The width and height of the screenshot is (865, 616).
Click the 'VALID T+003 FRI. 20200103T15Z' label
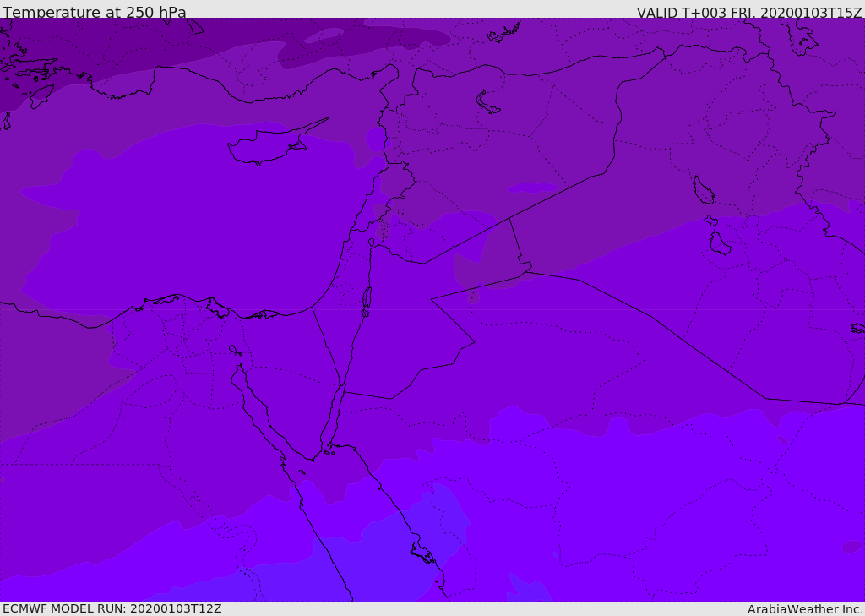pyautogui.click(x=750, y=12)
